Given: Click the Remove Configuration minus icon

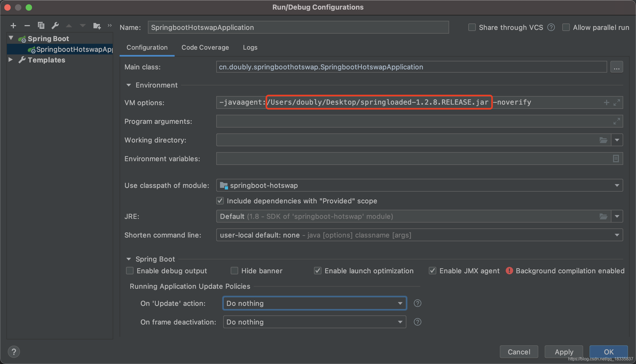Looking at the screenshot, I should point(27,26).
